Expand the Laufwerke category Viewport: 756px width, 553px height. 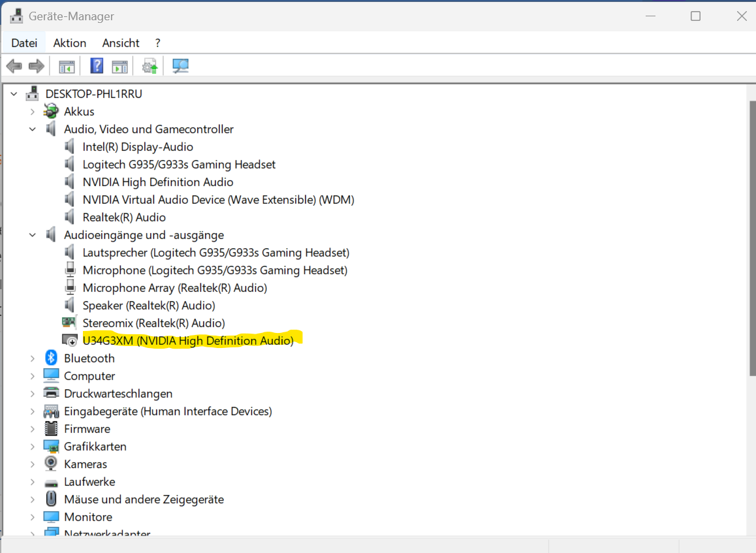tap(32, 482)
